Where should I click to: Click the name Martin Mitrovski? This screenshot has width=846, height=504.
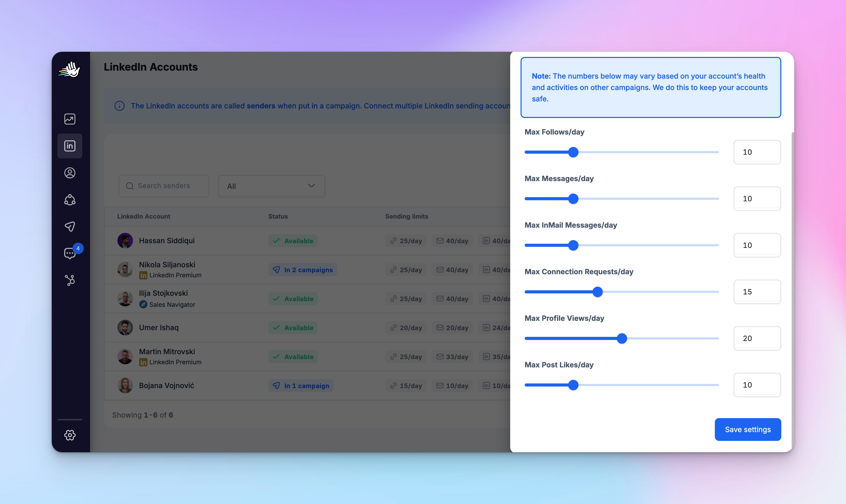167,352
